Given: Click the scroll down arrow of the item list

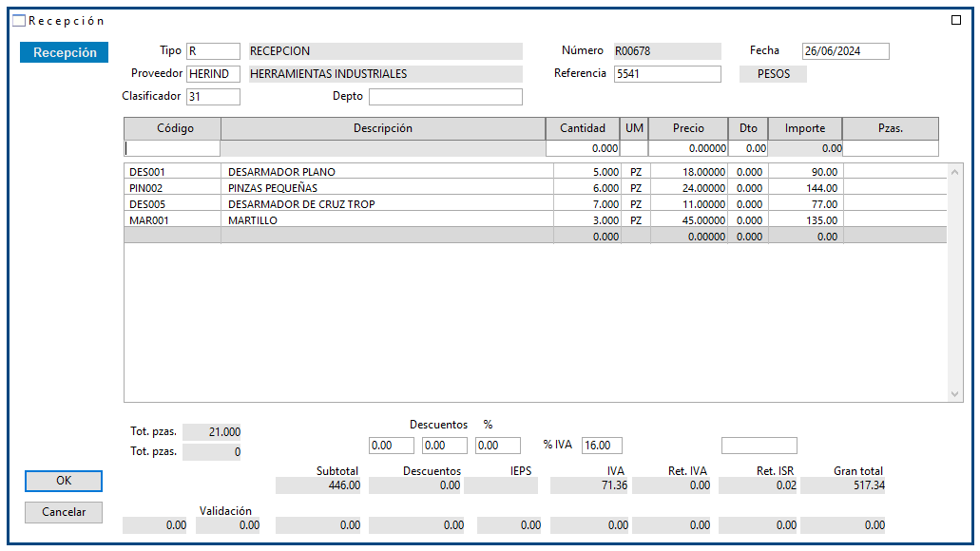Looking at the screenshot, I should coord(955,393).
